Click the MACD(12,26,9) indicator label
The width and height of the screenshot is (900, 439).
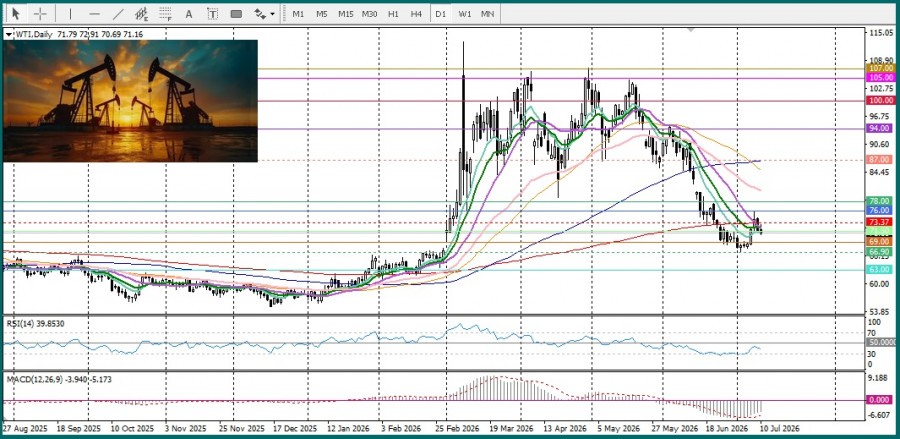tap(59, 380)
